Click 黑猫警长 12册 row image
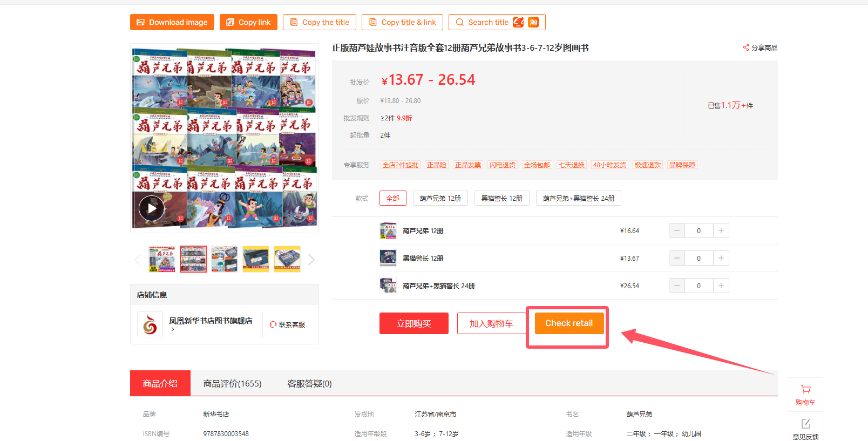Viewport: 868px width, 441px height. tap(388, 258)
